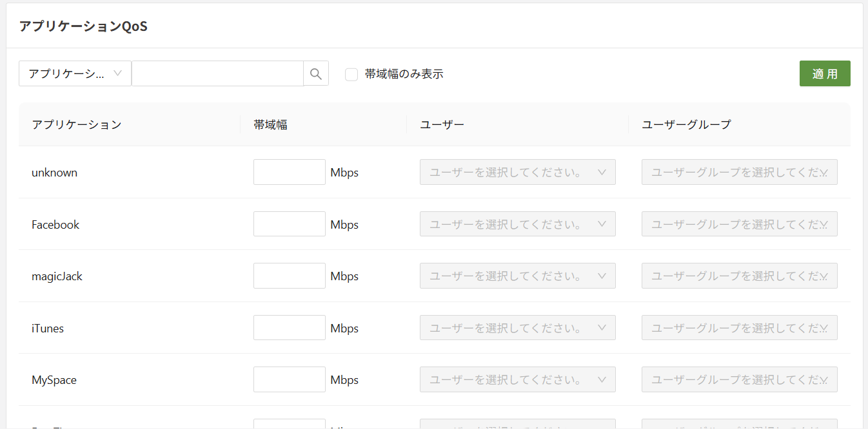Click the bandwidth field for unknown
Image resolution: width=868 pixels, height=429 pixels.
289,172
